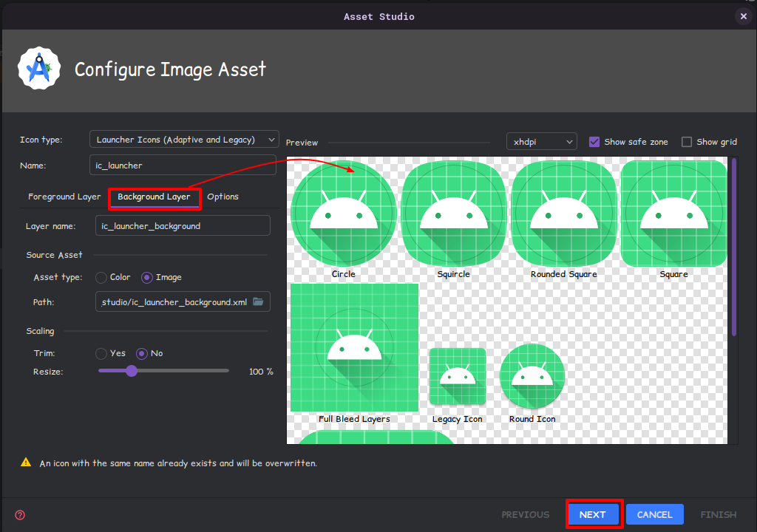The height and width of the screenshot is (532, 757).
Task: Click the red help question mark icon
Action: pos(20,515)
